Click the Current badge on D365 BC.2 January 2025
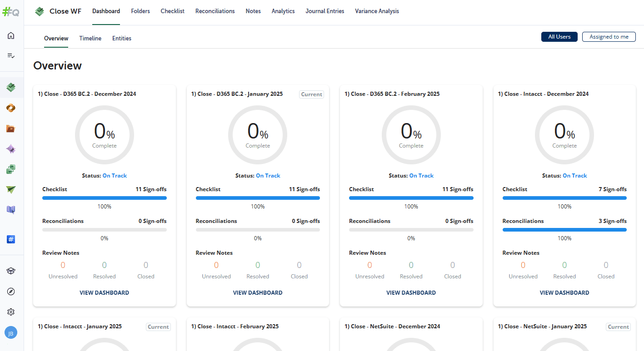 coord(312,94)
